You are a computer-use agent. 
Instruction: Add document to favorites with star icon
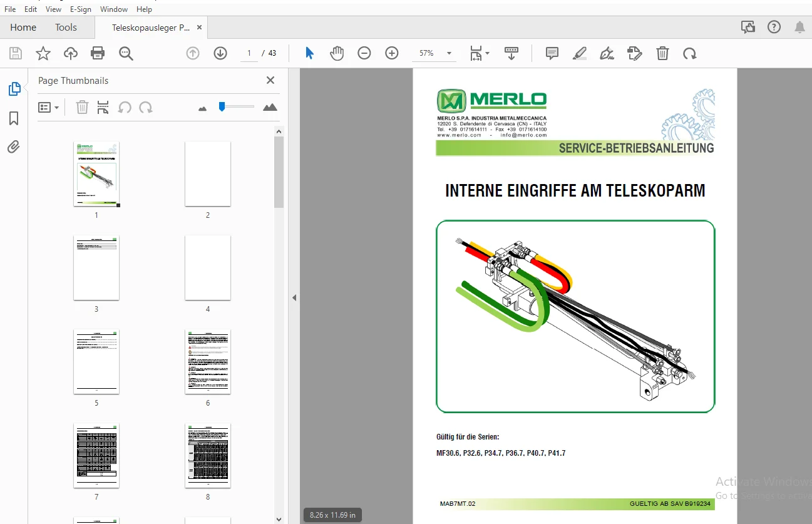tap(43, 53)
